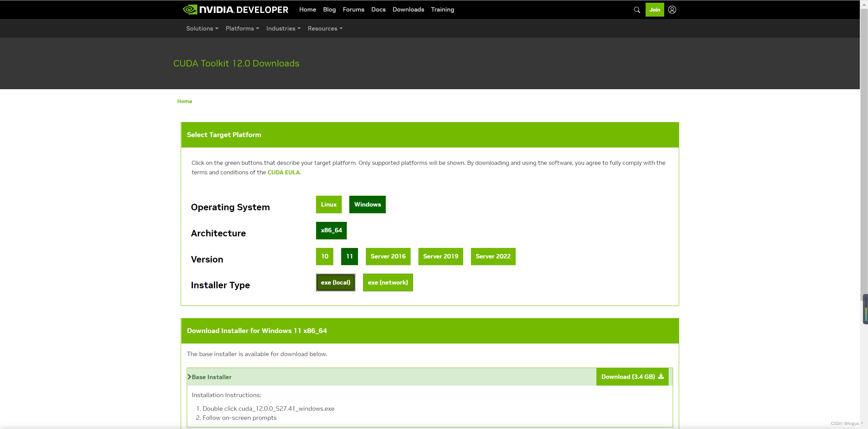The height and width of the screenshot is (429, 868).
Task: Open the Resources dropdown menu
Action: click(325, 28)
